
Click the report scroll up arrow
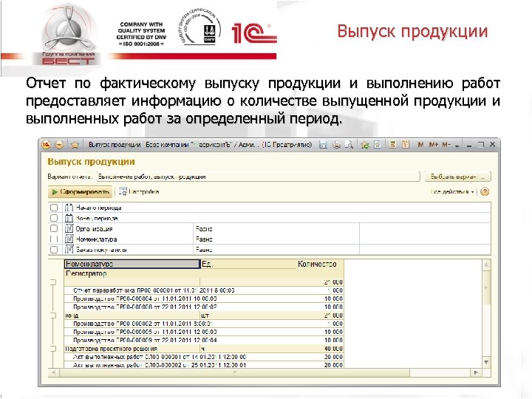(x=486, y=264)
